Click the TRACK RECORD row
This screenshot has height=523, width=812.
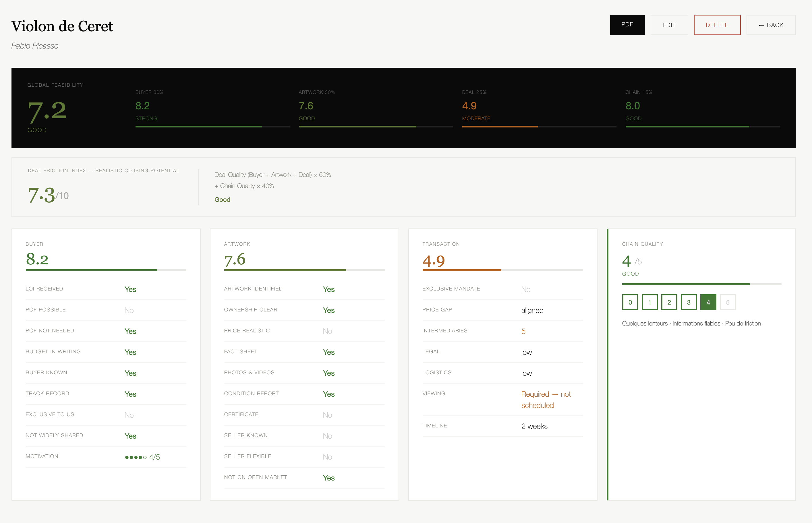(x=106, y=394)
